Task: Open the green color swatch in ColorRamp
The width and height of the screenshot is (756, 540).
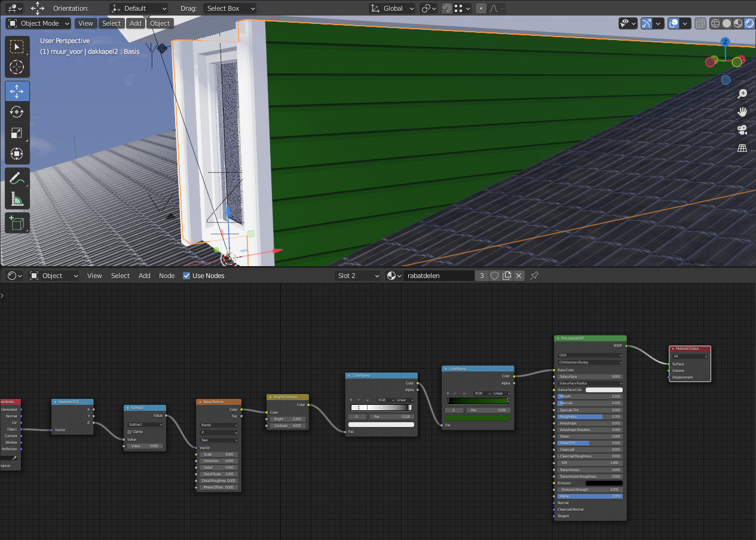Action: (x=478, y=418)
